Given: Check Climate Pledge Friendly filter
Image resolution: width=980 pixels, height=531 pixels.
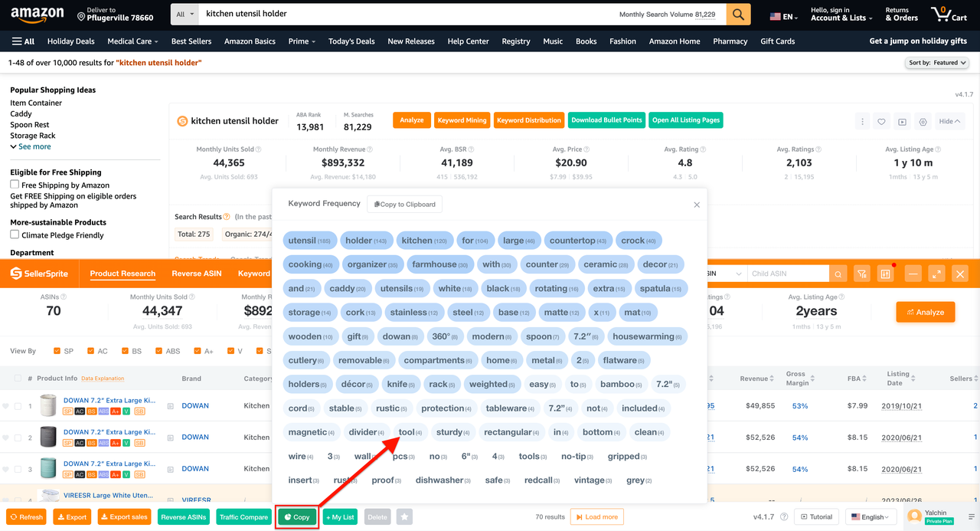Looking at the screenshot, I should [x=15, y=234].
